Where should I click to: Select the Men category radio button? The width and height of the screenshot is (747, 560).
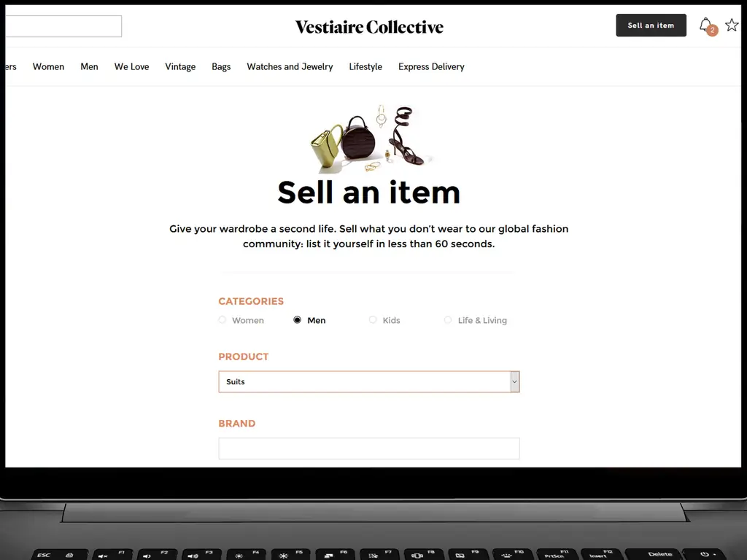(x=298, y=319)
